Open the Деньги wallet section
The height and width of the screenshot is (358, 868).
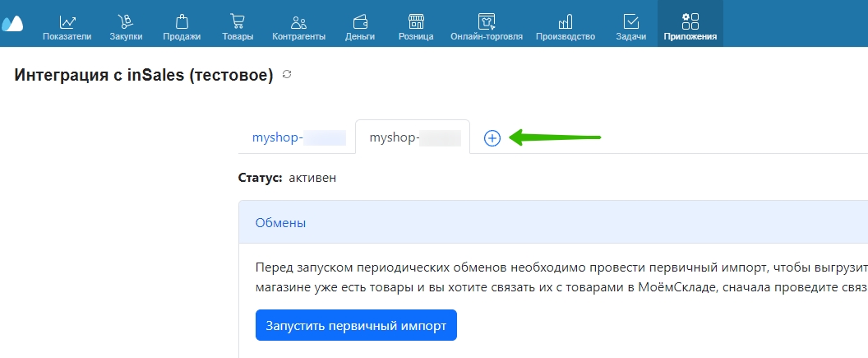pyautogui.click(x=360, y=28)
